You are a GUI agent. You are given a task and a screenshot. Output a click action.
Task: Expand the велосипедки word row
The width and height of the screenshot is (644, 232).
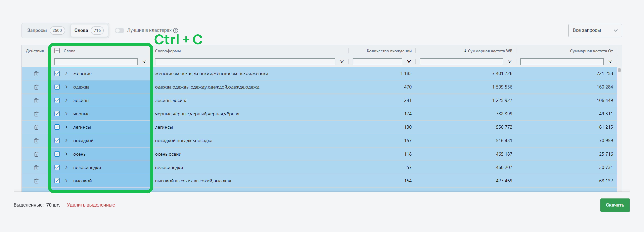[66, 167]
